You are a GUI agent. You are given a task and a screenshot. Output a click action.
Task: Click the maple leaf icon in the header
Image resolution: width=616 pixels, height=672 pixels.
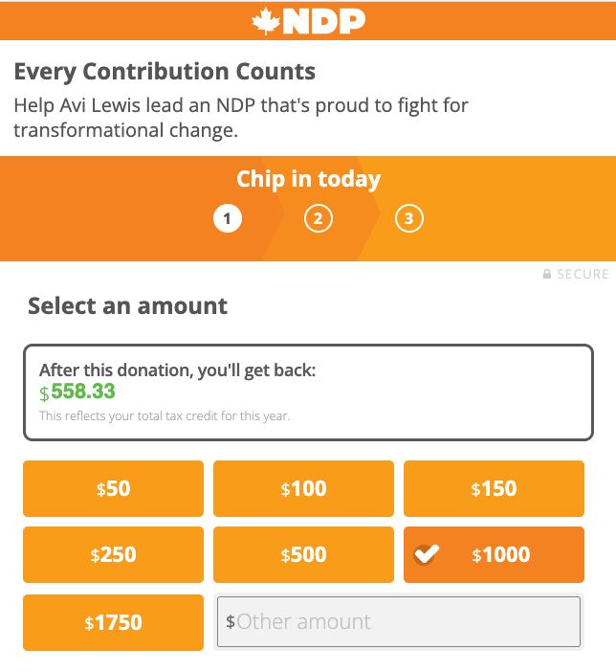(265, 21)
